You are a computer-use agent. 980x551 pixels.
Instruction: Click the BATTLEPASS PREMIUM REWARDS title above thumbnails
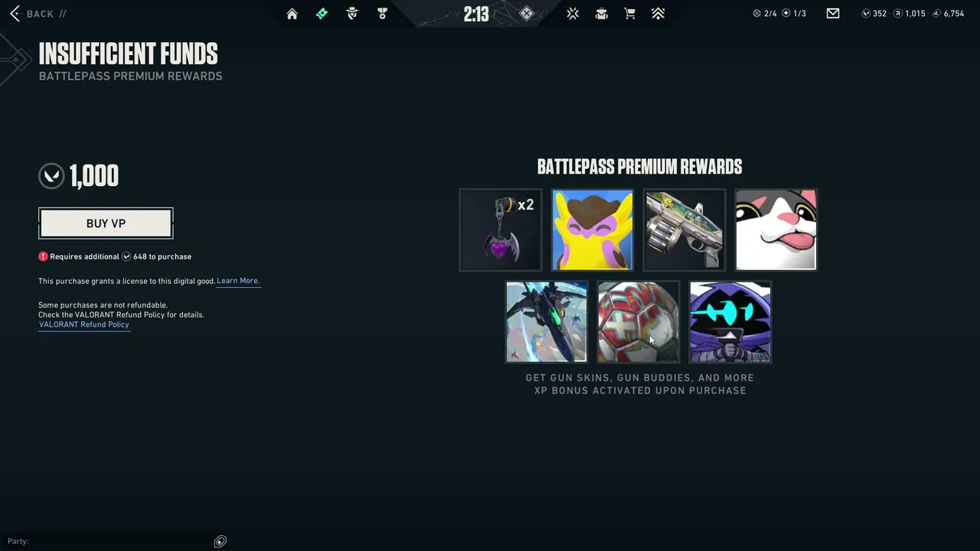coord(639,167)
